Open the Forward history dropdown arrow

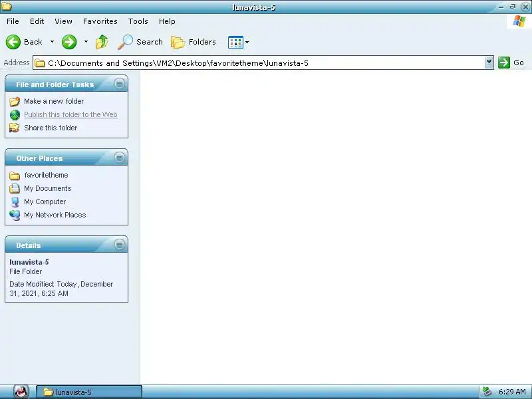[x=86, y=42]
